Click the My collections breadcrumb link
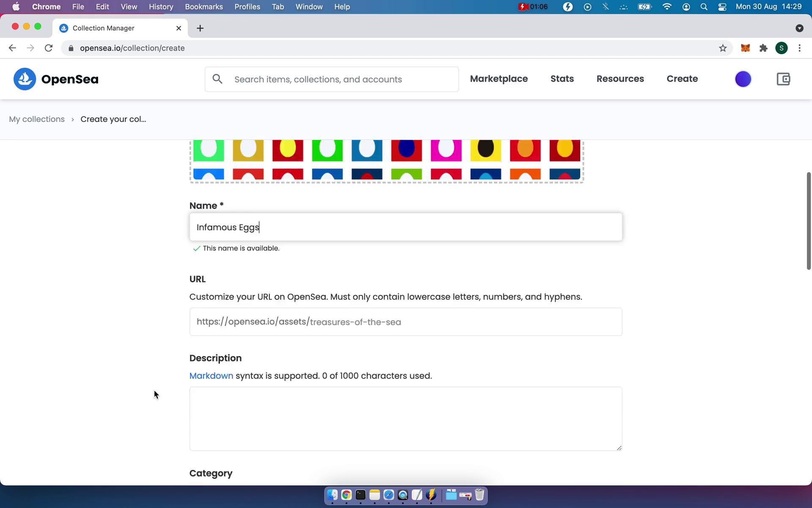The width and height of the screenshot is (812, 508). click(36, 119)
